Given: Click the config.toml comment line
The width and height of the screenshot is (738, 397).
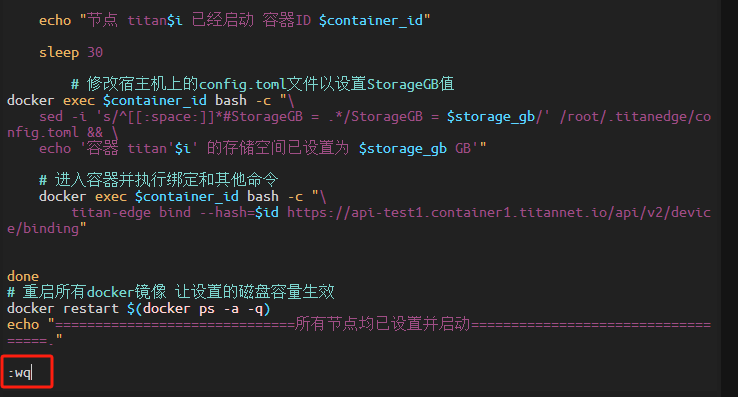Looking at the screenshot, I should point(263,84).
